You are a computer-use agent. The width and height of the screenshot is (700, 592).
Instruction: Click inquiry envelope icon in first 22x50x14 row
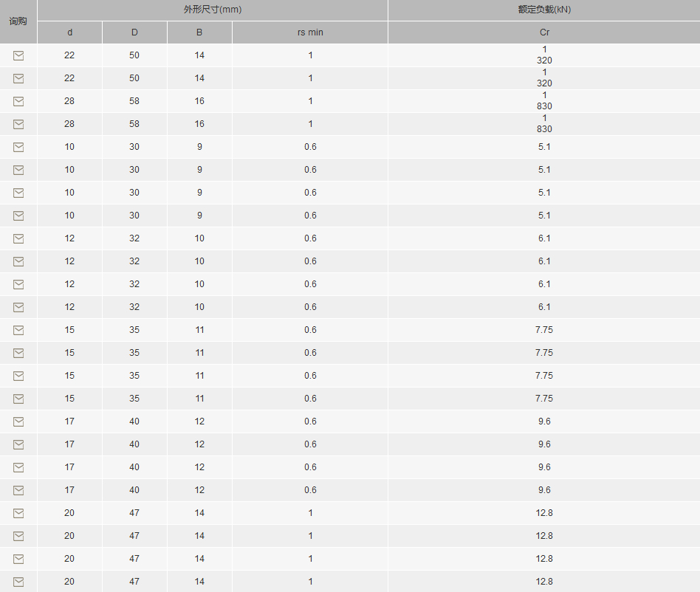(18, 55)
